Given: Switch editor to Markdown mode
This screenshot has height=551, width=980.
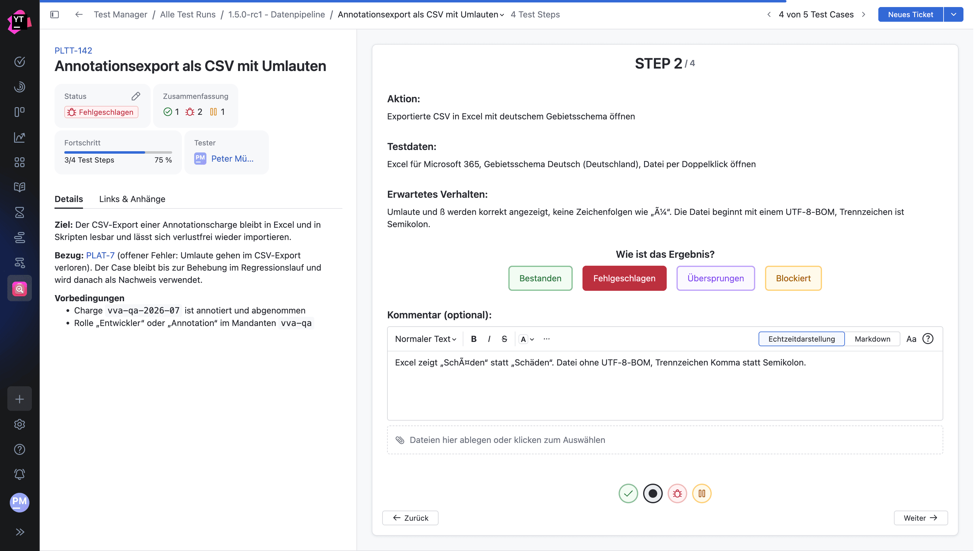Looking at the screenshot, I should [872, 339].
